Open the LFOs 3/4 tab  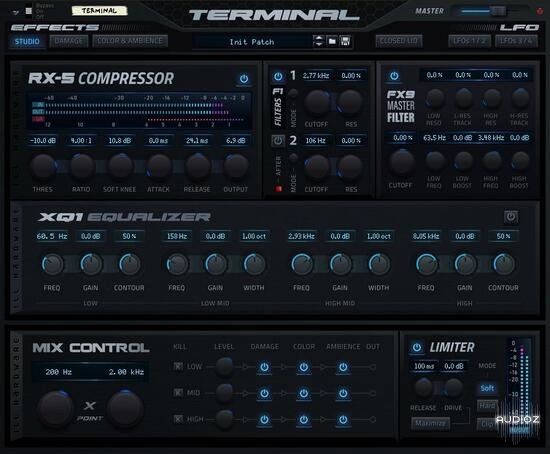point(516,41)
